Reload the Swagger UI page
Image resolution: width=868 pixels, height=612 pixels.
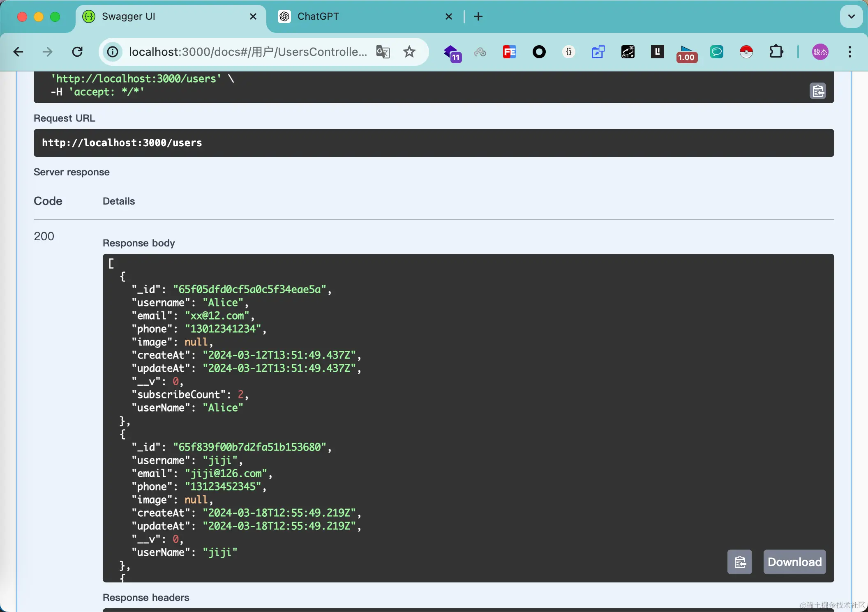(77, 52)
